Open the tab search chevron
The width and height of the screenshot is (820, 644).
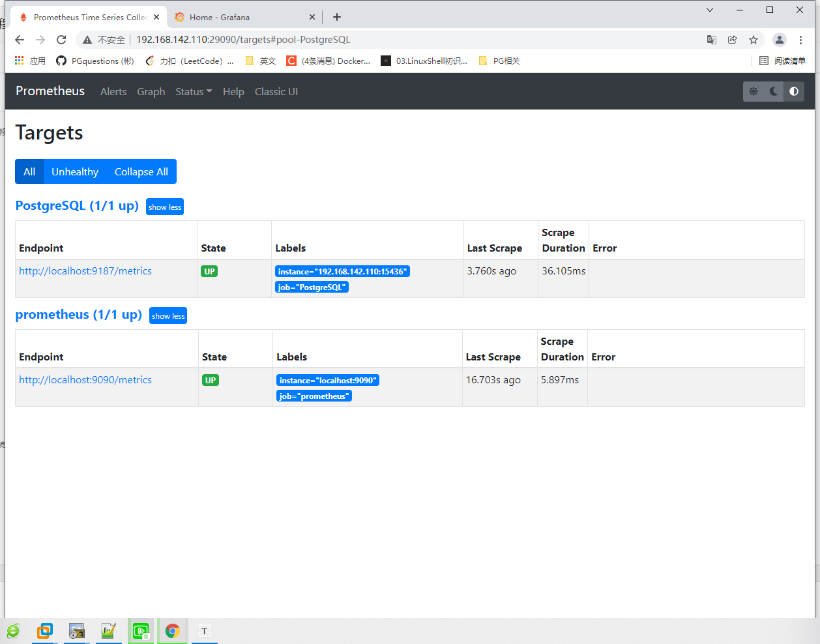[x=710, y=10]
